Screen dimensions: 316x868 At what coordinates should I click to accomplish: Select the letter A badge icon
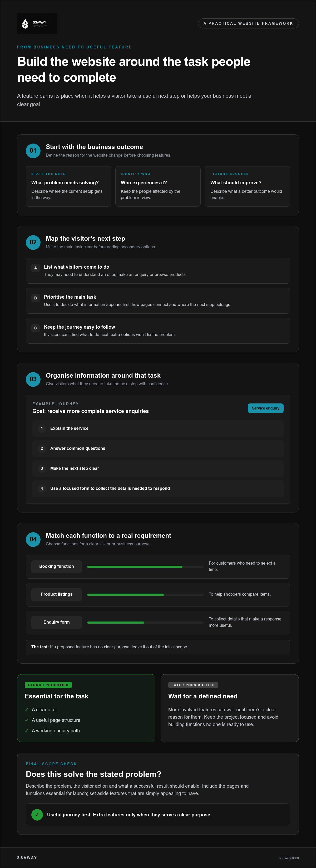click(35, 268)
